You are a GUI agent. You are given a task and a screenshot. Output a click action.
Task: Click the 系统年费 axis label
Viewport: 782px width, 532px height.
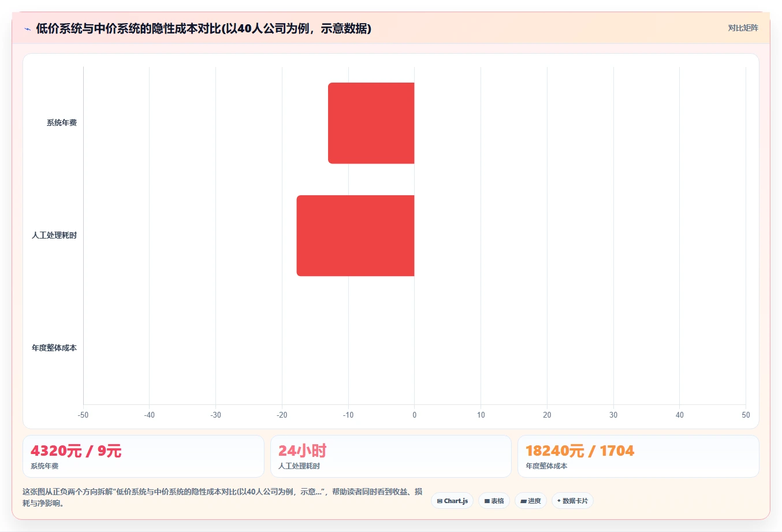pos(62,123)
